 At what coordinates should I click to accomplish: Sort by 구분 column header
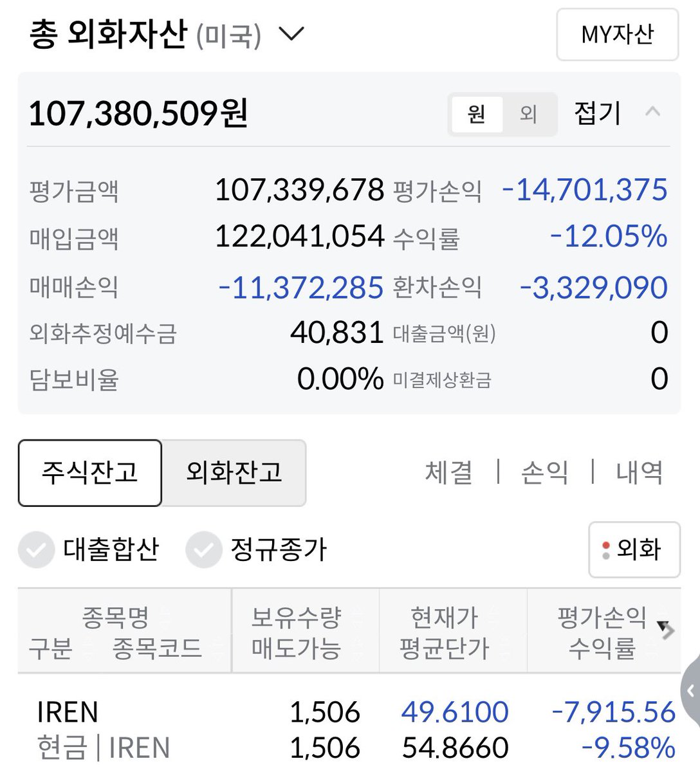coord(51,648)
